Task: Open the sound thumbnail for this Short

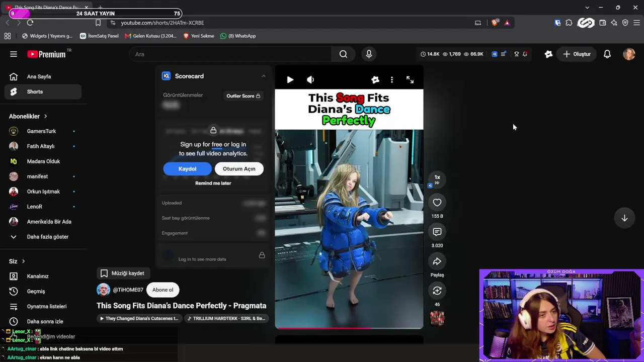Action: pos(437,318)
